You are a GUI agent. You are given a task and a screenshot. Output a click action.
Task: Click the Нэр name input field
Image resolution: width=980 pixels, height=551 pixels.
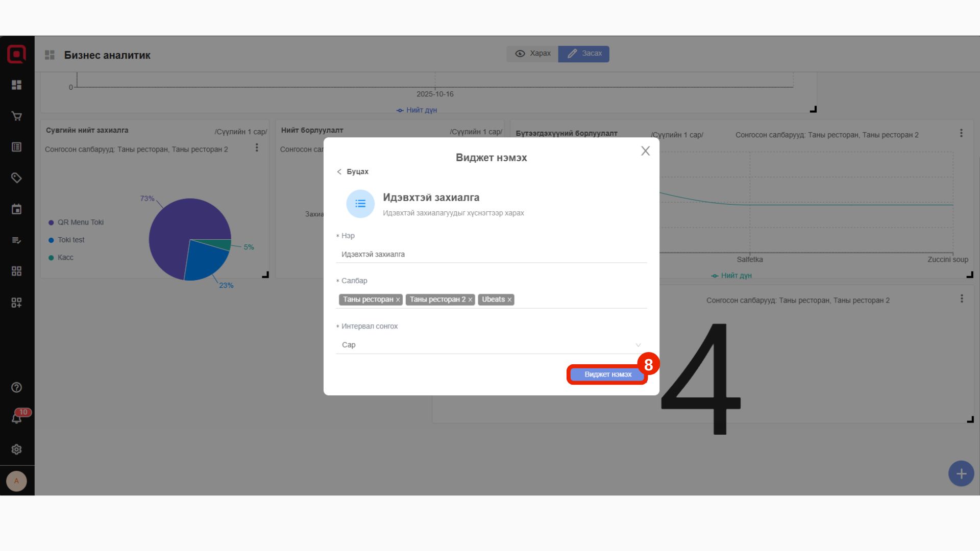[491, 254]
